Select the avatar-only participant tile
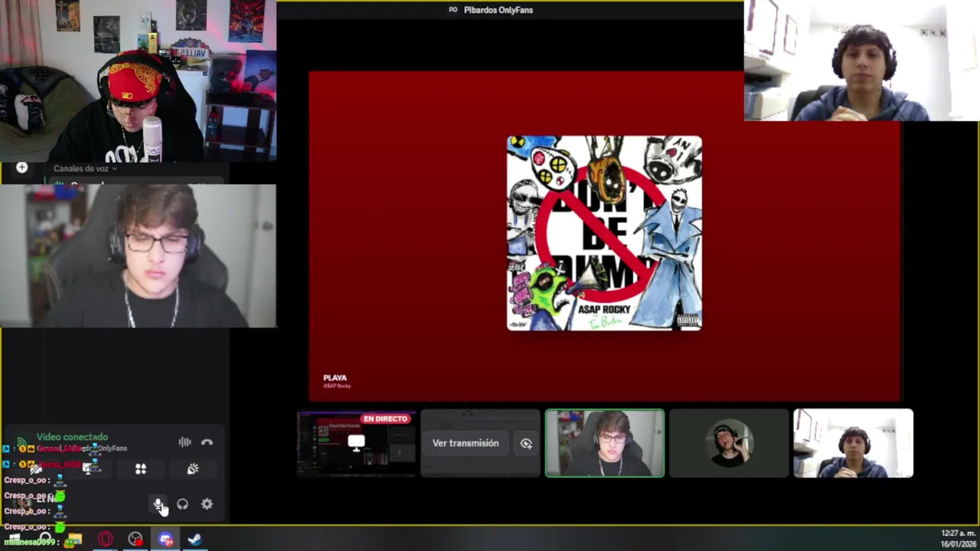Viewport: 980px width, 551px height. click(729, 443)
